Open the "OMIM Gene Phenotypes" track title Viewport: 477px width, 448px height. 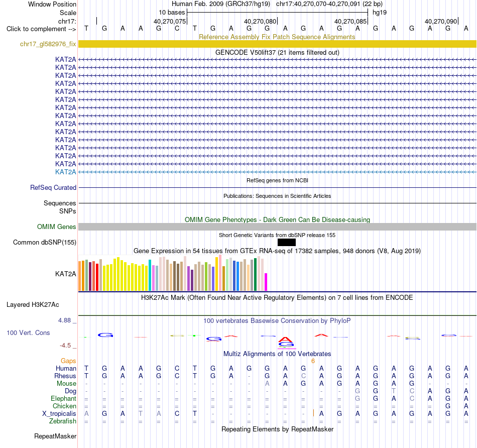click(277, 220)
